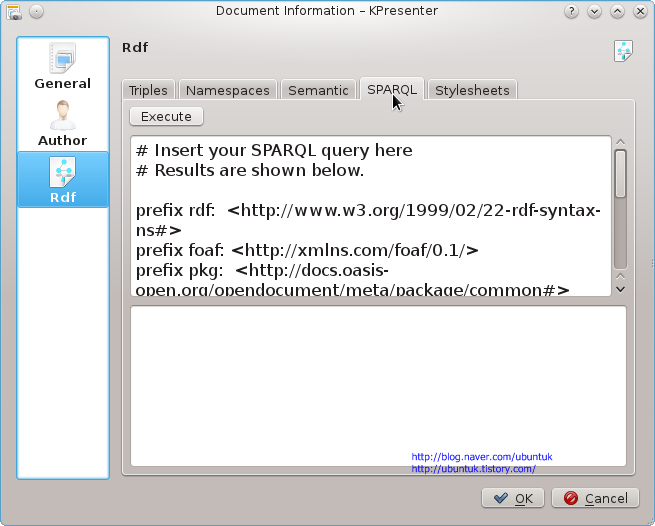The image size is (655, 526).
Task: Close the Document Information window
Action: [640, 11]
